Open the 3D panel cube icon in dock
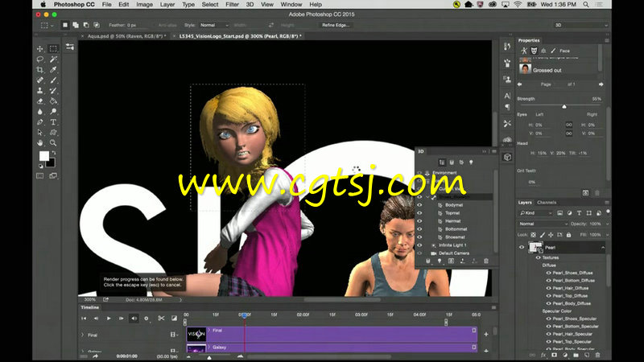Viewport: 644px width, 362px height. [x=508, y=157]
